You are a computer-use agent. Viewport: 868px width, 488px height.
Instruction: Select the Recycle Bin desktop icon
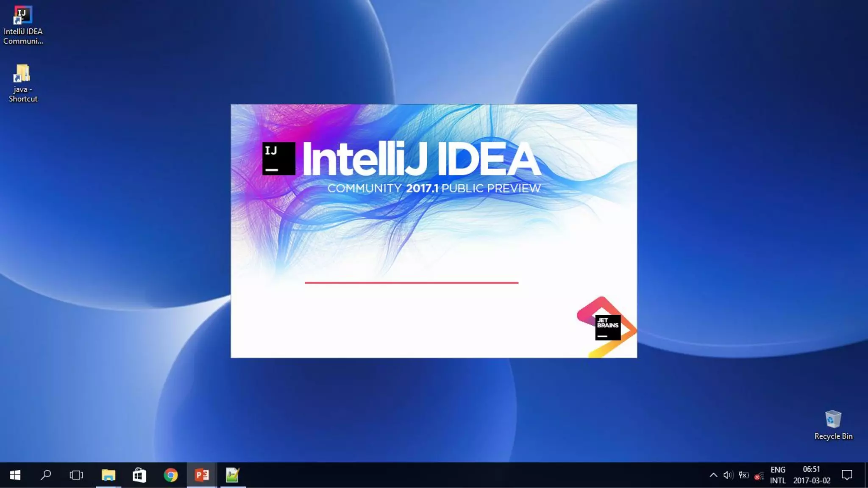pyautogui.click(x=833, y=425)
